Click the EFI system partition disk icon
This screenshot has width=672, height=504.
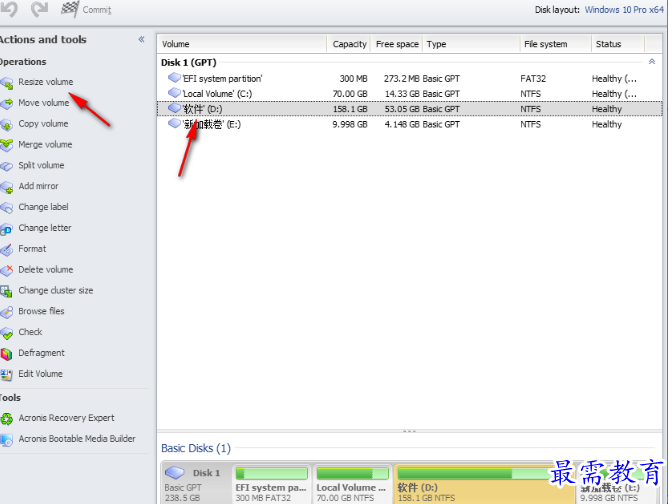[174, 78]
